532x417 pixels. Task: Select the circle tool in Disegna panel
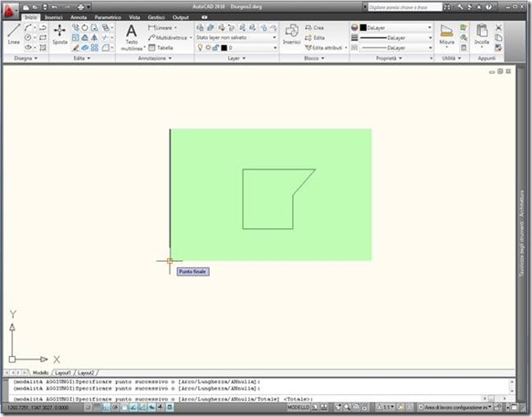point(28,37)
